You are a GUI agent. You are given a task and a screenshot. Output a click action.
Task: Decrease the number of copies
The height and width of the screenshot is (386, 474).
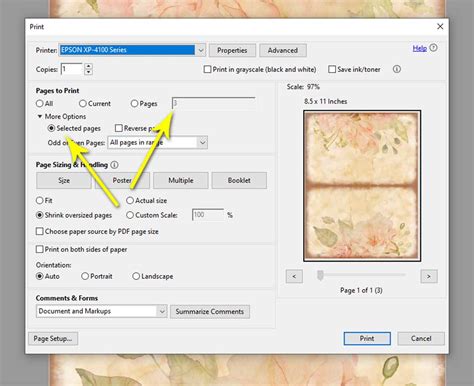(x=88, y=72)
